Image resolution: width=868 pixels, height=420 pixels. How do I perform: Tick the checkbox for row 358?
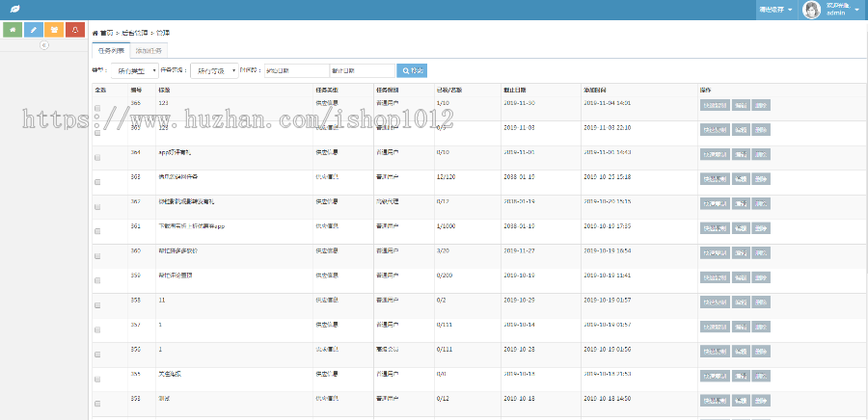tap(97, 305)
